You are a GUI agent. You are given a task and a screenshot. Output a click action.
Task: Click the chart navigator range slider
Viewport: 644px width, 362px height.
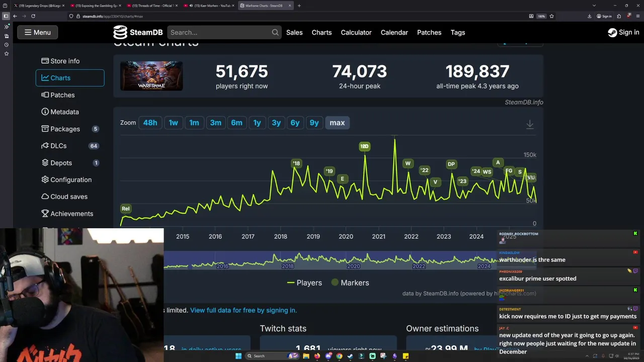[330, 260]
